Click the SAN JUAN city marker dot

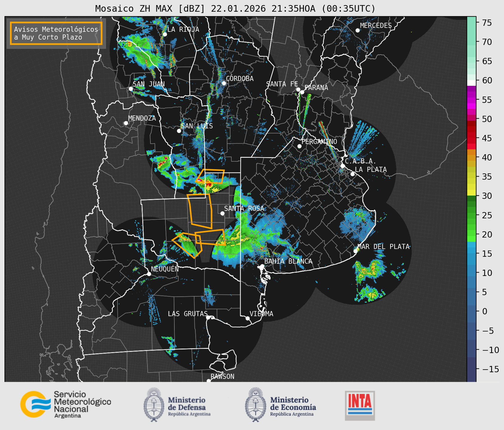coord(131,89)
